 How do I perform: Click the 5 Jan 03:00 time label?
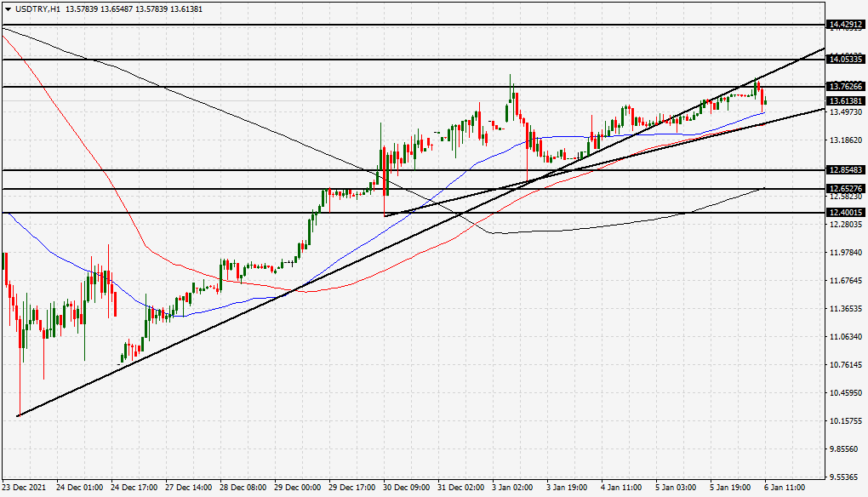pyautogui.click(x=677, y=488)
